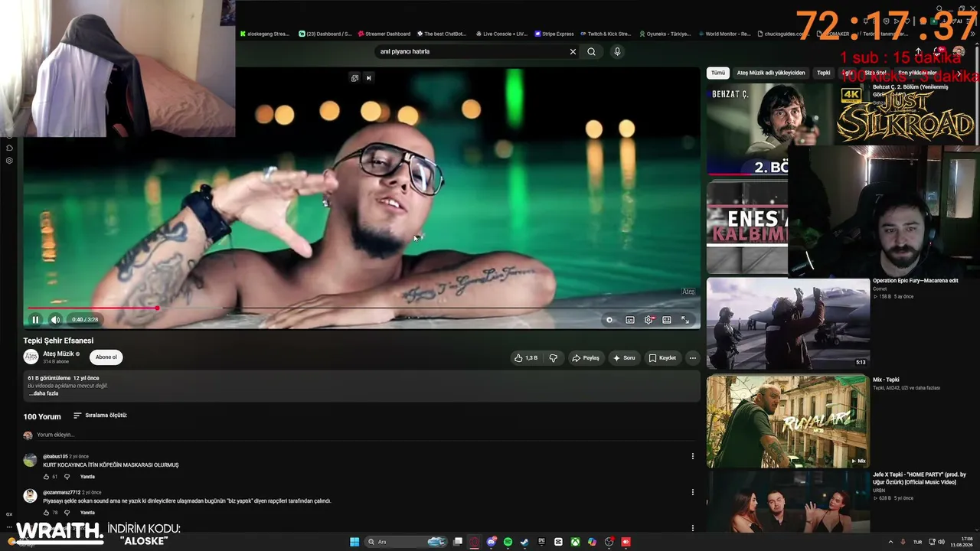Reply to the @ozanmaraz7712 comment
This screenshot has width=980, height=551.
click(x=87, y=513)
